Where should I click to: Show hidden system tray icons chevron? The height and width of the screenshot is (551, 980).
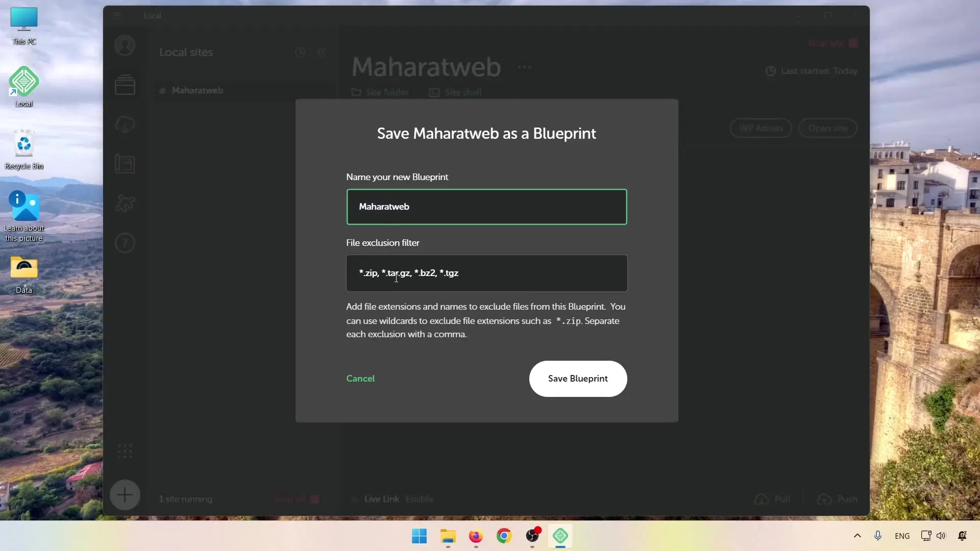click(x=857, y=536)
